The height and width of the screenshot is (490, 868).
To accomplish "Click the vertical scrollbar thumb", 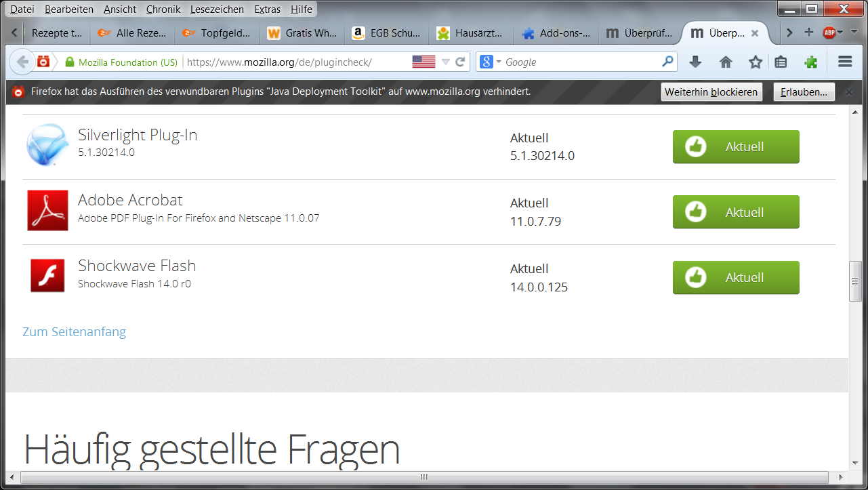I will (x=856, y=281).
